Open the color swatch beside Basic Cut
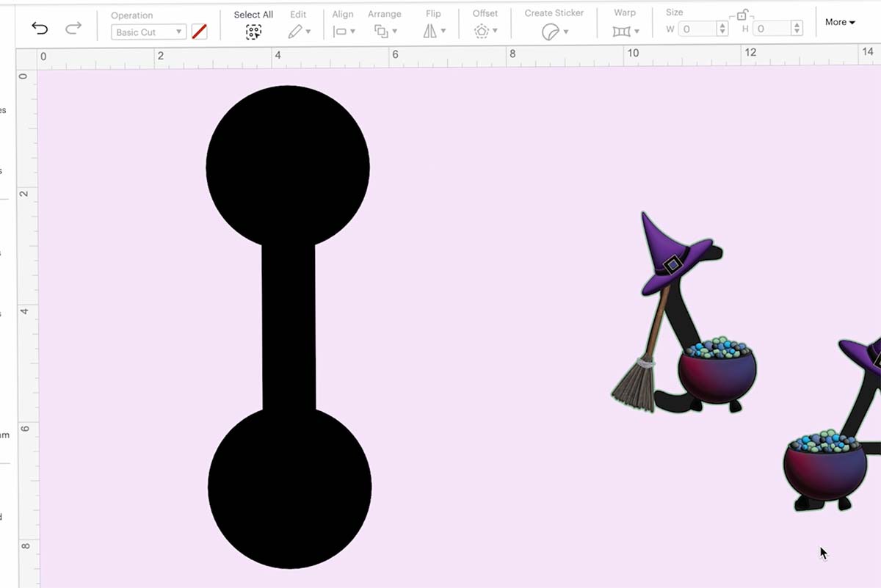This screenshot has width=881, height=588. (199, 32)
